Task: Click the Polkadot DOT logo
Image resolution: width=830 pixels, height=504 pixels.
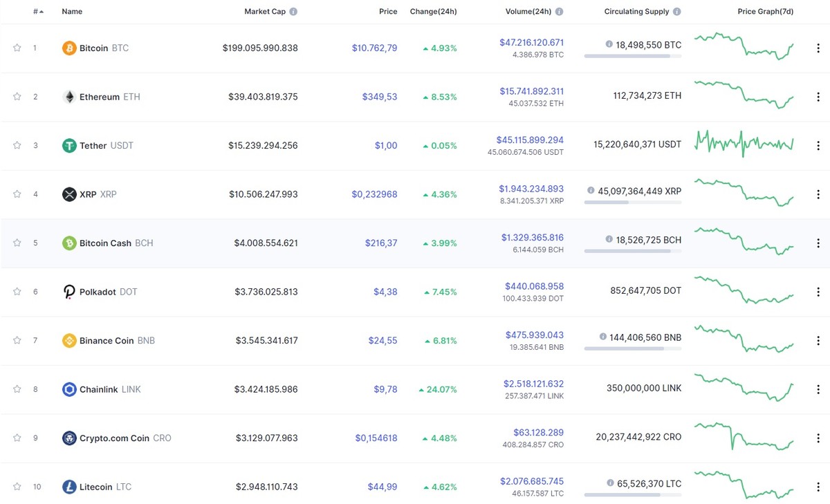Action: click(69, 292)
